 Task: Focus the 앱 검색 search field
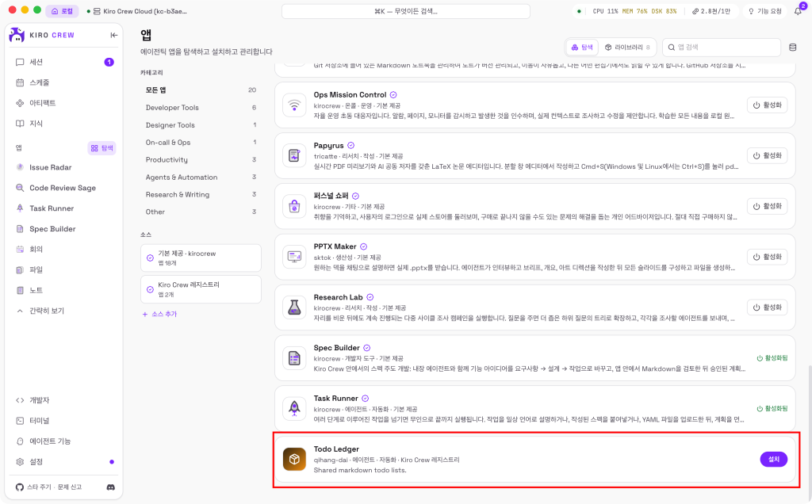pos(722,47)
